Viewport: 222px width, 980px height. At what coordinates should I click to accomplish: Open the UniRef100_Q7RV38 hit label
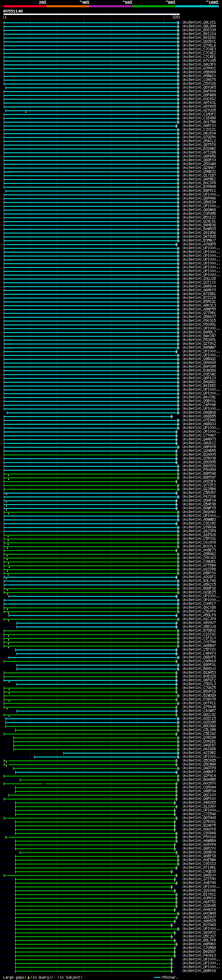click(x=199, y=459)
